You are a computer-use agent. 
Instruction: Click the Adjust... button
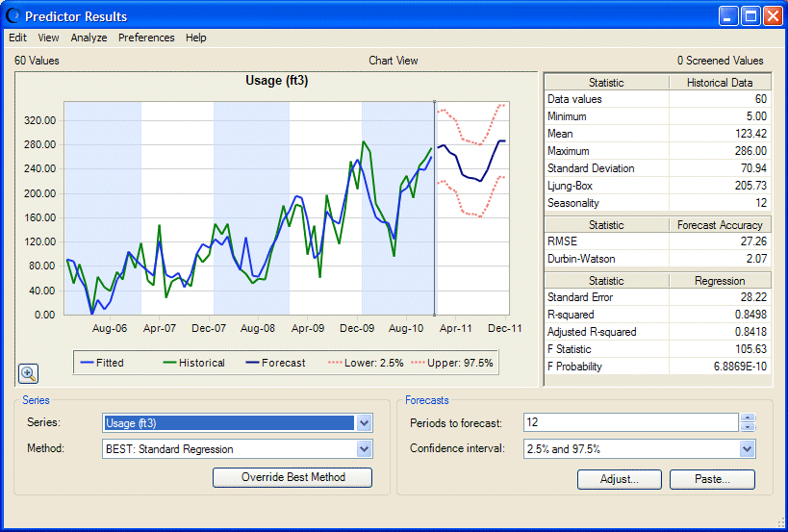point(620,479)
